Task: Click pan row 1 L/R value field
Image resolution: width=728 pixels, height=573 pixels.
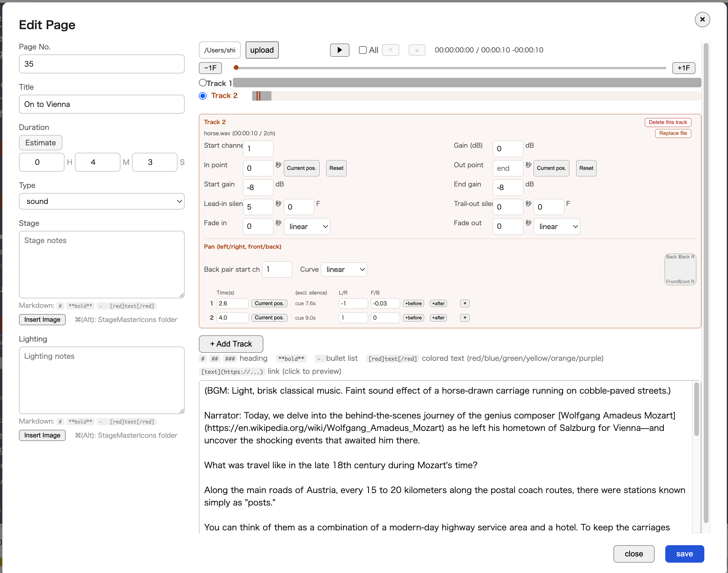Action: (353, 303)
